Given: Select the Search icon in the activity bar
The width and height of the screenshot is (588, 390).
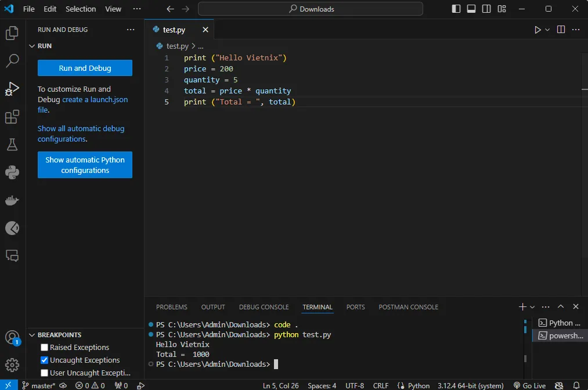Looking at the screenshot, I should coord(12,61).
